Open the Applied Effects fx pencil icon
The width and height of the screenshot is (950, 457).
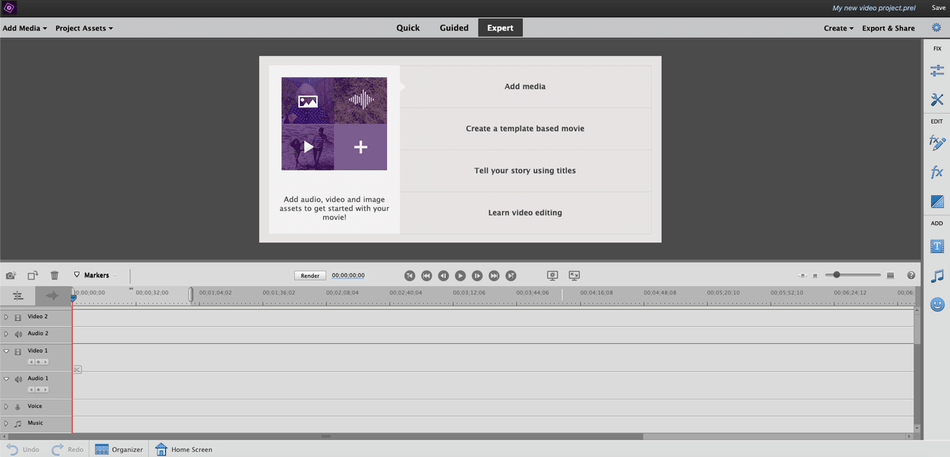click(937, 143)
